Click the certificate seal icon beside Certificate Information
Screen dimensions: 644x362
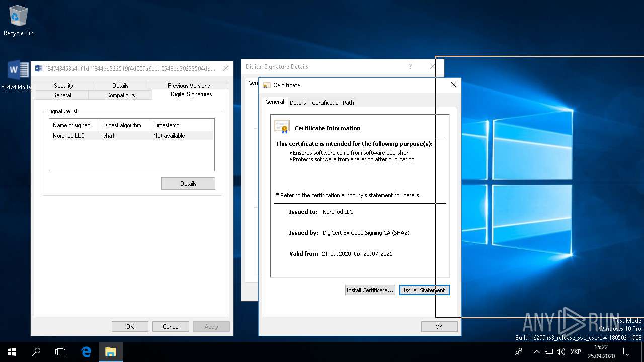tap(282, 127)
